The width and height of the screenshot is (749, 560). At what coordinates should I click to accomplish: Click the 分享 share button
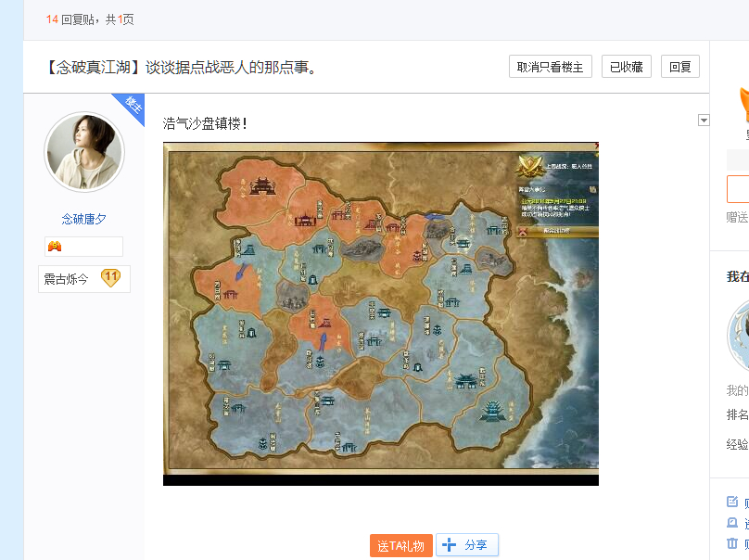466,545
